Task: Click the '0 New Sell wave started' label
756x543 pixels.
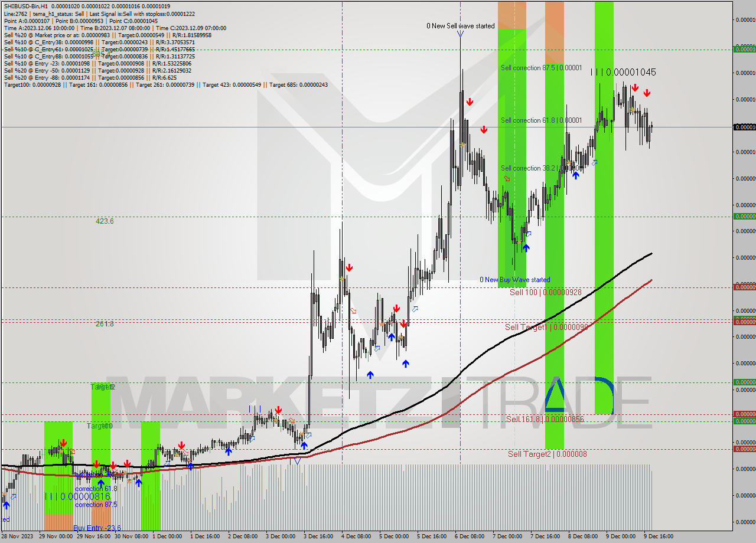Action: click(461, 26)
